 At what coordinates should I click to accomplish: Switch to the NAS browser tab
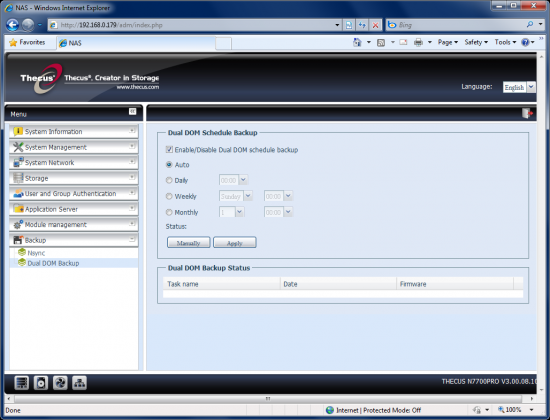(x=136, y=43)
